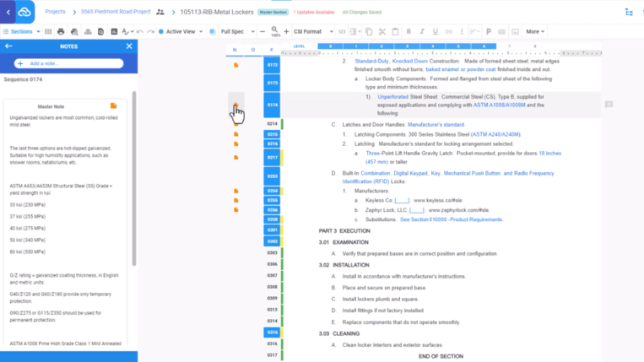The height and width of the screenshot is (362, 644).
Task: Open 3565 Piedmont Road Project breadcrumb
Action: click(x=116, y=12)
